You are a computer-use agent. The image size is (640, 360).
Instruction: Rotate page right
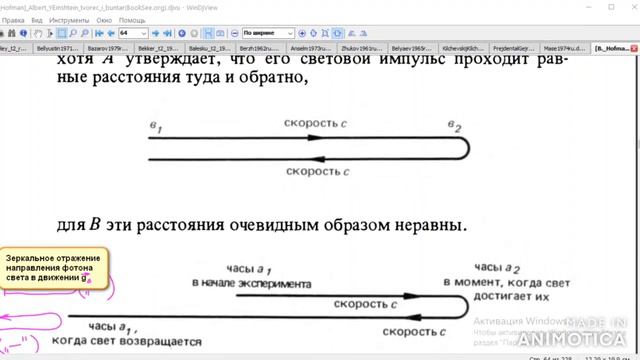pos(363,33)
